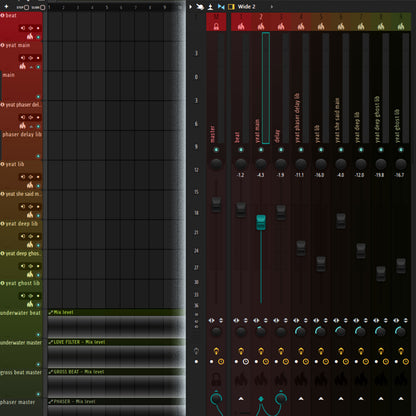The image size is (416, 416).
Task: Click the stereo separation knob of yeat phaser delay lib
Action: (x=300, y=331)
